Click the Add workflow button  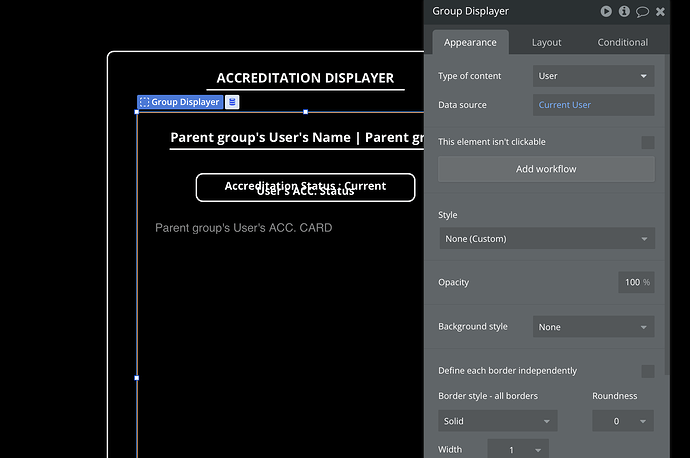(x=546, y=169)
